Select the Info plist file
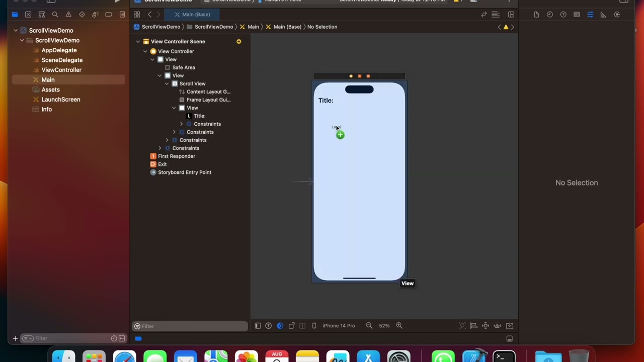 (x=46, y=109)
